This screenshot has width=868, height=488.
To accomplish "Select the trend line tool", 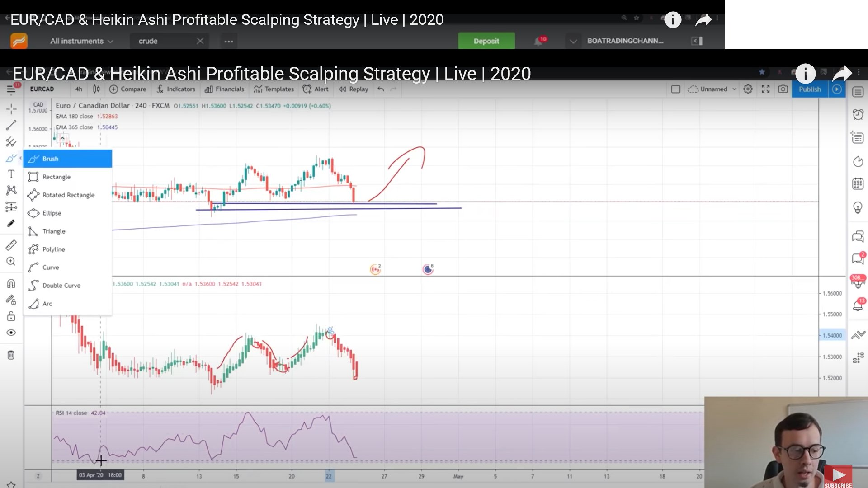I will pos(11,125).
